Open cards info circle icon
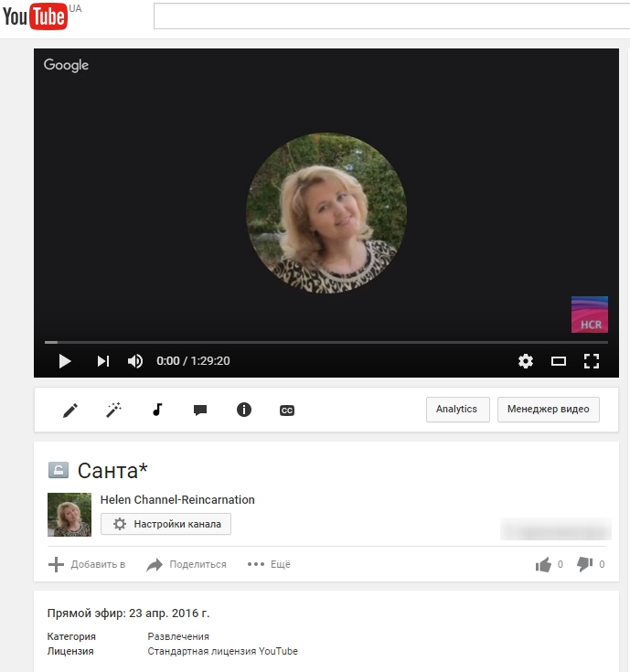630x672 pixels. tap(244, 411)
